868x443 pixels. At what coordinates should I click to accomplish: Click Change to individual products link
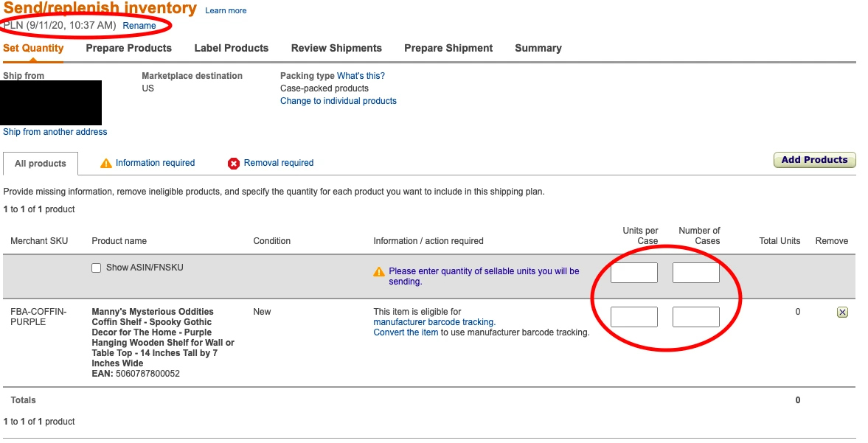point(338,100)
